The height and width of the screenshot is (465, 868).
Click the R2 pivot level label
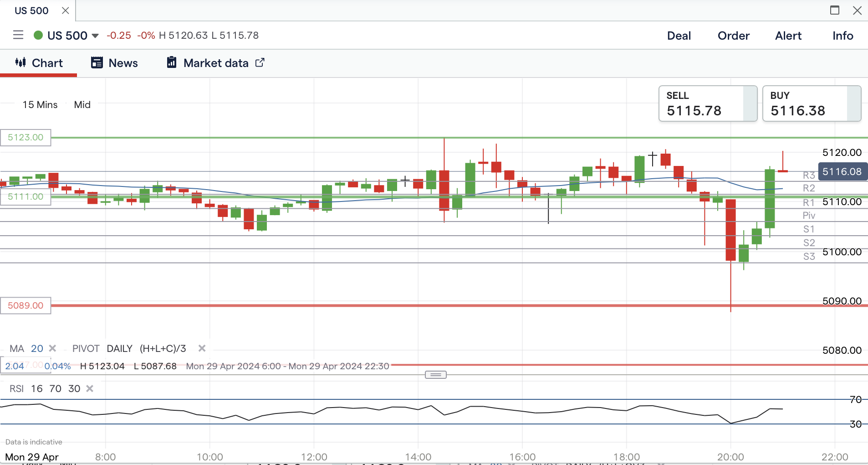[x=809, y=188]
